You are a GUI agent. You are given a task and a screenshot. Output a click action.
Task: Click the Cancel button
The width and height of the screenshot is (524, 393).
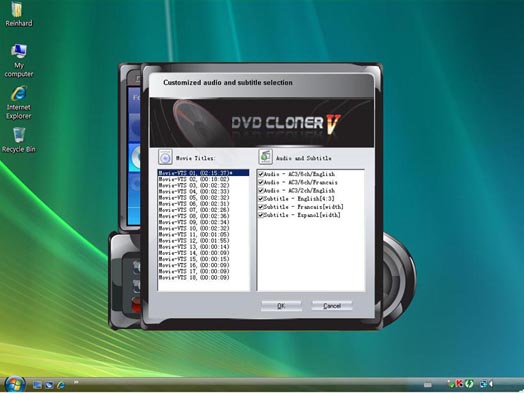[x=332, y=306]
